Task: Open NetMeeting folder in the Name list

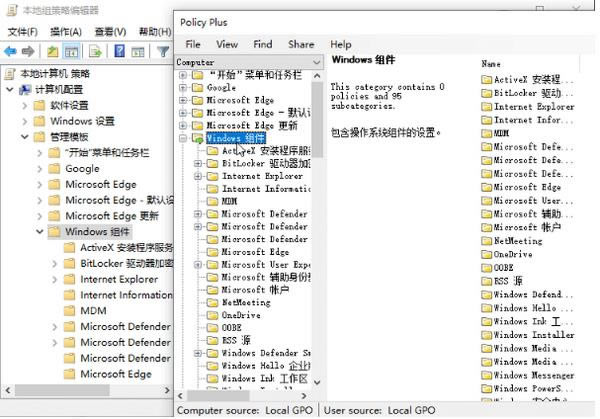Action: click(x=512, y=241)
